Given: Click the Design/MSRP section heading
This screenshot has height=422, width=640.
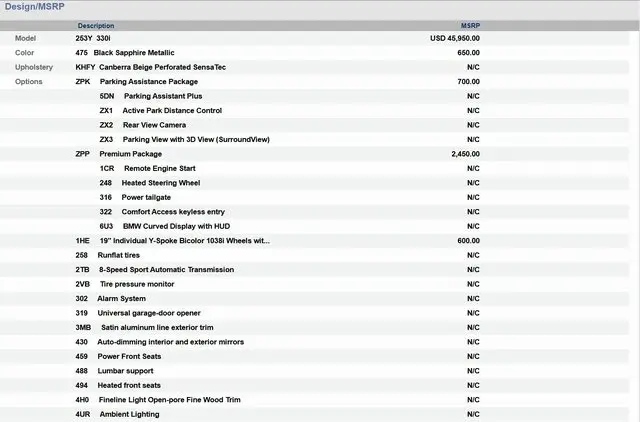Looking at the screenshot, I should (34, 7).
